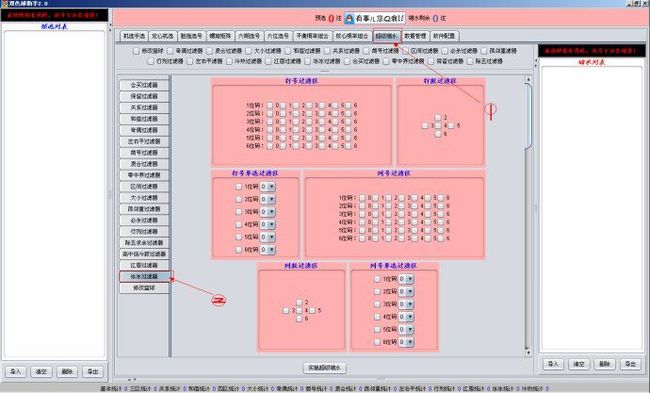Check the 和值过滤器 checkbox in top row
The height and width of the screenshot is (393, 650).
tap(288, 51)
